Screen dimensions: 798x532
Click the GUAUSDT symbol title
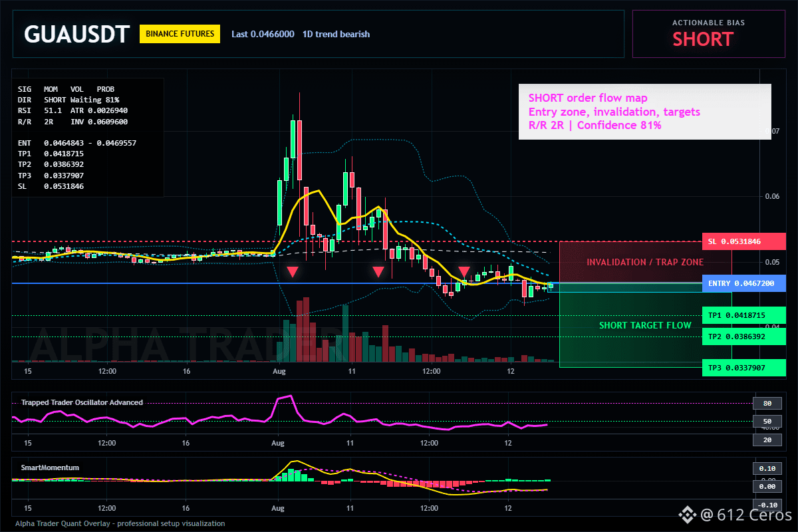(76, 34)
